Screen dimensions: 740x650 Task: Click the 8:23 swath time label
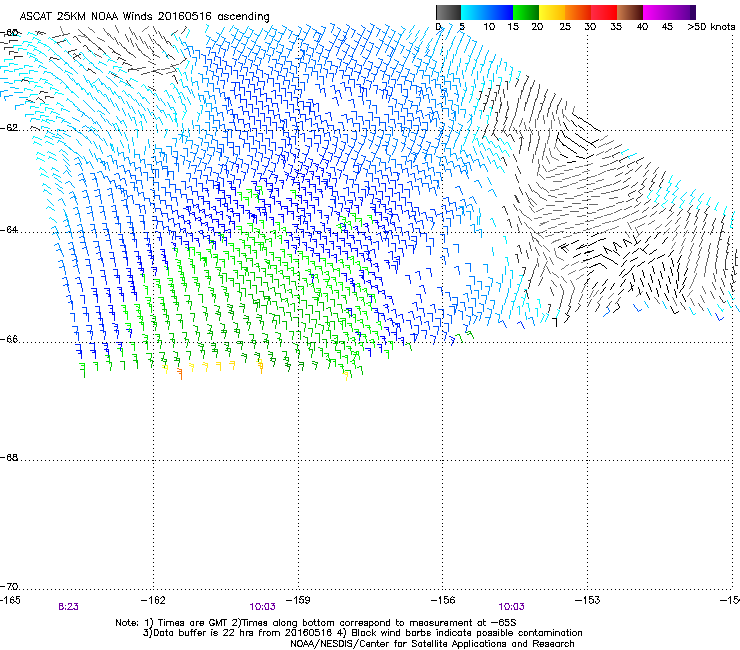(x=68, y=607)
